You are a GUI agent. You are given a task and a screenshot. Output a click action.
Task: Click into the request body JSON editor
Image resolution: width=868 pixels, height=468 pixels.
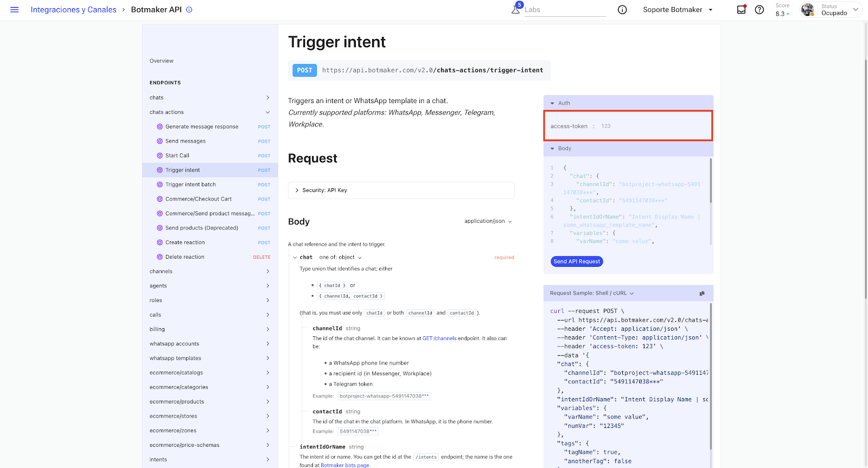pos(628,203)
